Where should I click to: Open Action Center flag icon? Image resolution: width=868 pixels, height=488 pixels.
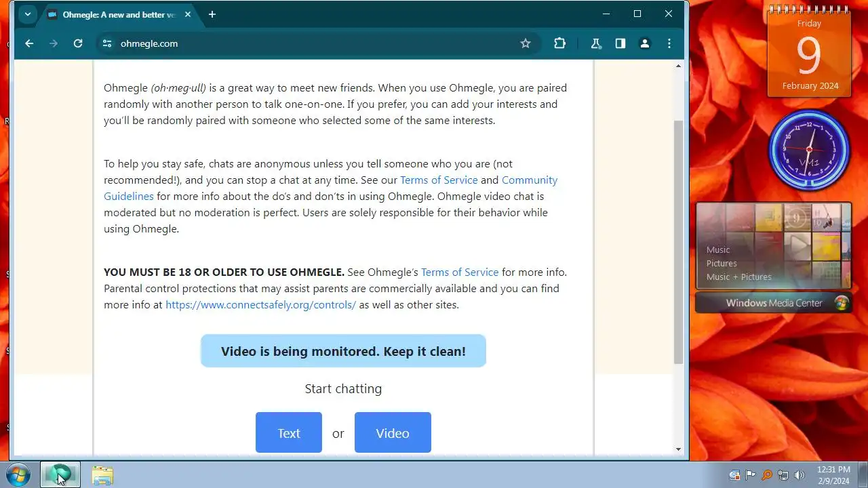click(751, 475)
